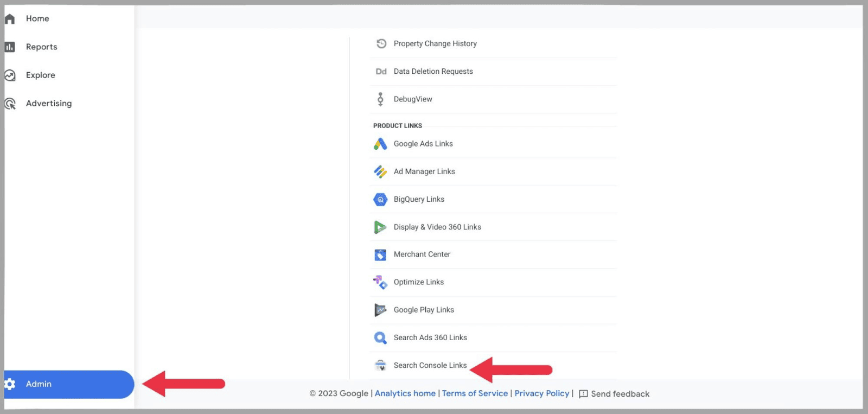
Task: Click the Search Console Links icon
Action: pyautogui.click(x=380, y=366)
